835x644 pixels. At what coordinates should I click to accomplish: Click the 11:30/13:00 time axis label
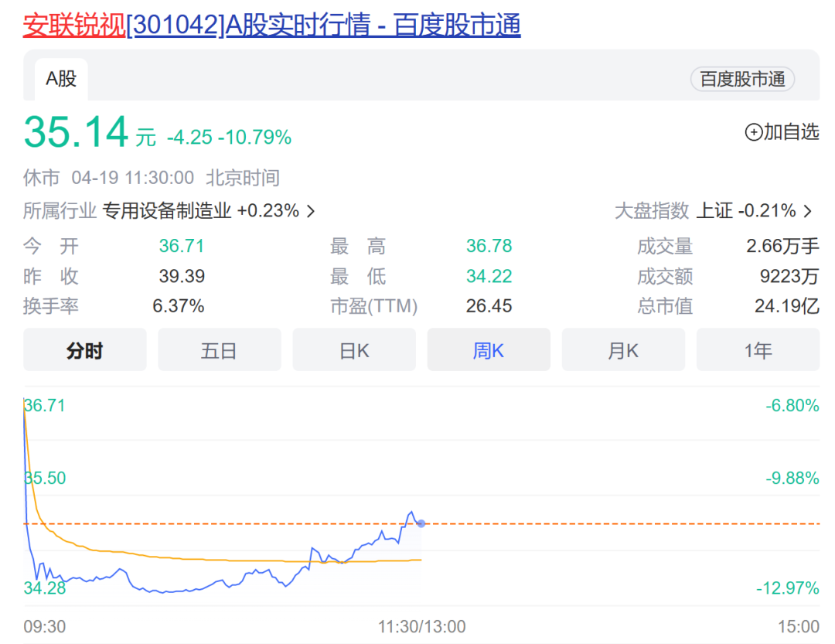(x=422, y=626)
